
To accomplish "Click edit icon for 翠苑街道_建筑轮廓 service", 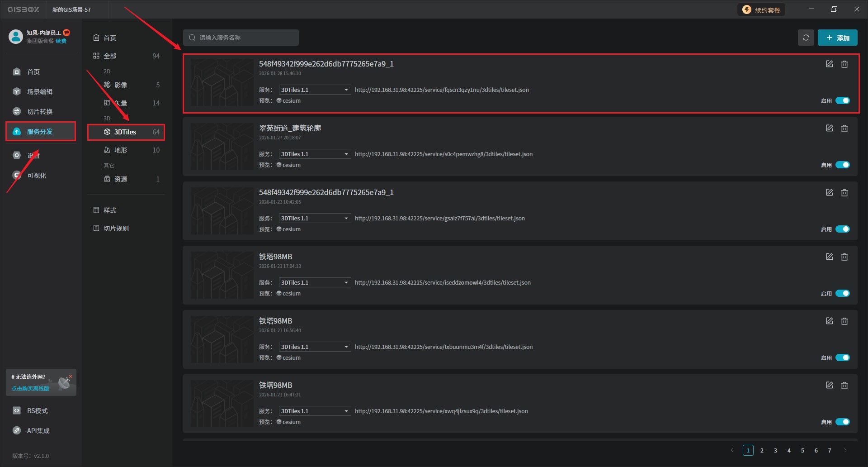I will pyautogui.click(x=829, y=129).
